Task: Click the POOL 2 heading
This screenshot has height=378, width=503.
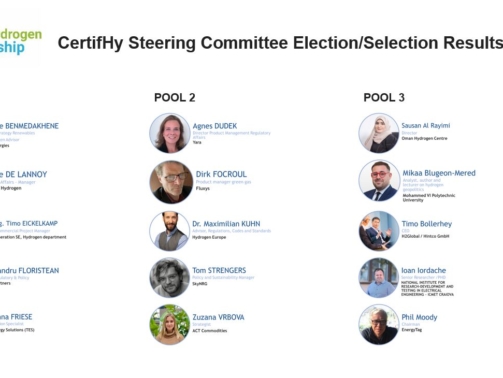Action: (x=175, y=98)
